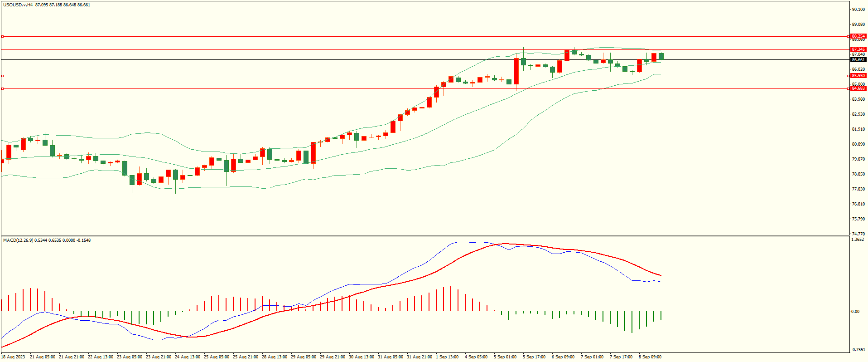Click the left handle of the 85.550 line
This screenshot has width=868, height=362.
(2, 76)
